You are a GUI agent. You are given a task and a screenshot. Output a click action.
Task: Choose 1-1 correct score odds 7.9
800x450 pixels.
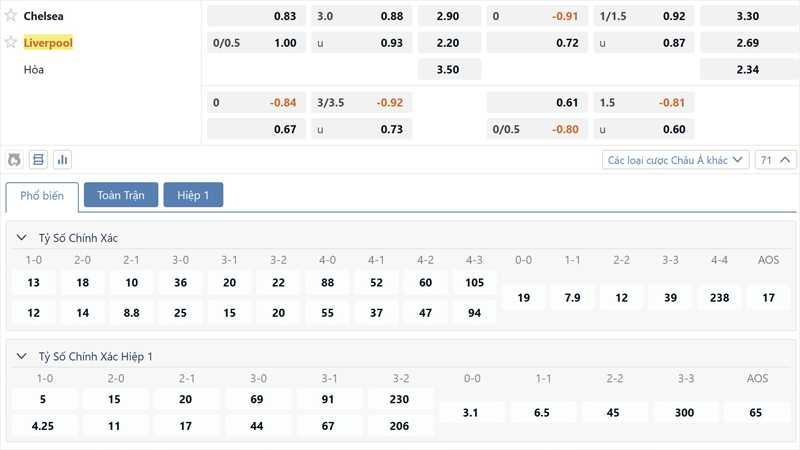[572, 298]
